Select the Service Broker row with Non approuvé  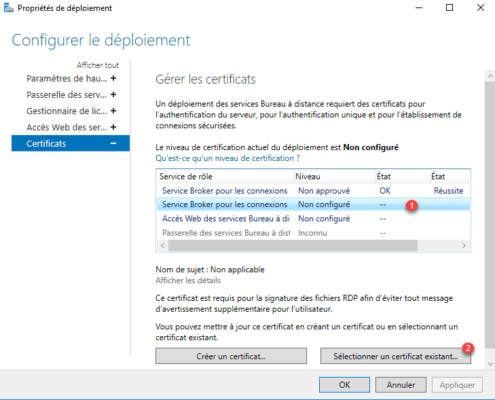point(313,191)
